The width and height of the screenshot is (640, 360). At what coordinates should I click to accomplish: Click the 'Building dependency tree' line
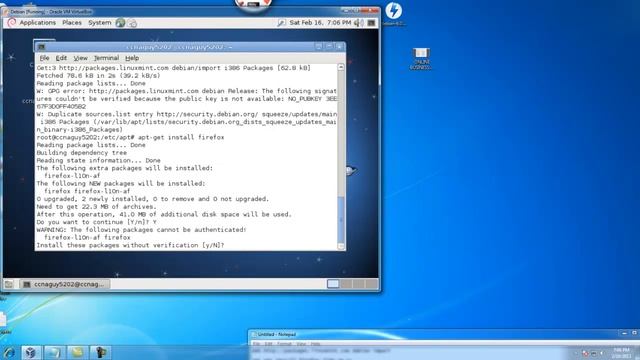coord(81,153)
